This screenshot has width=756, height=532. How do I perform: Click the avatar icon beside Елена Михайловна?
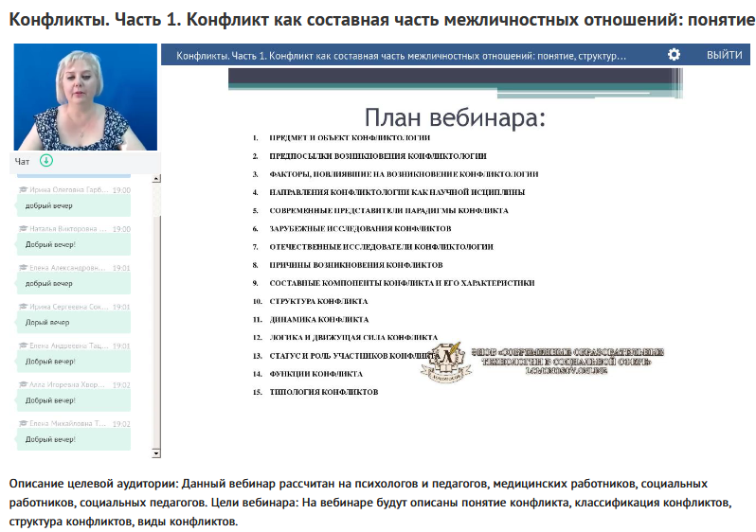click(x=21, y=424)
